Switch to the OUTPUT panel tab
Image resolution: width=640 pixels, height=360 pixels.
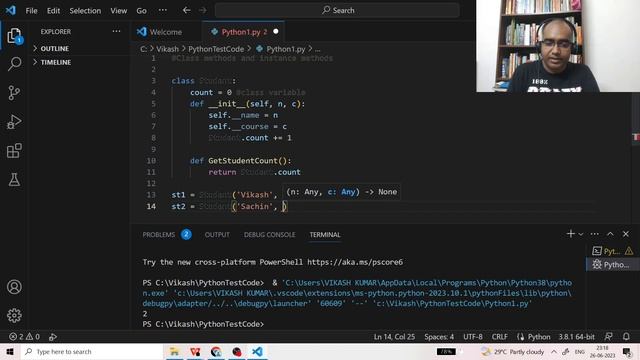pos(217,235)
